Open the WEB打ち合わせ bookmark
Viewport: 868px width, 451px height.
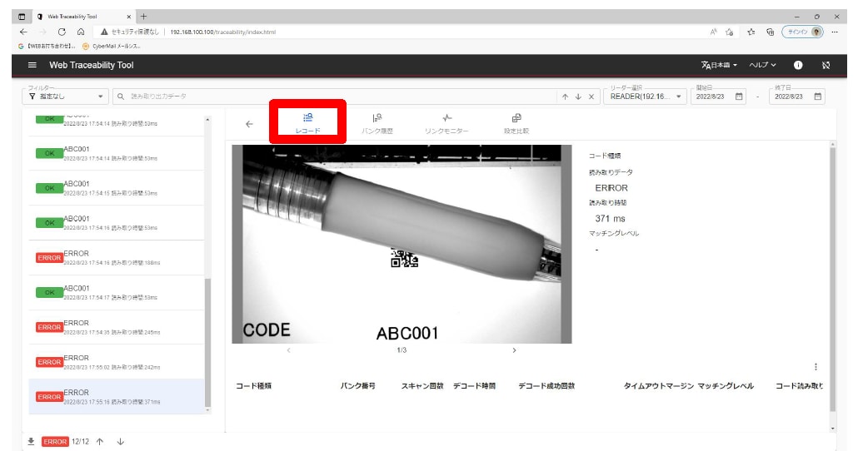tap(47, 47)
